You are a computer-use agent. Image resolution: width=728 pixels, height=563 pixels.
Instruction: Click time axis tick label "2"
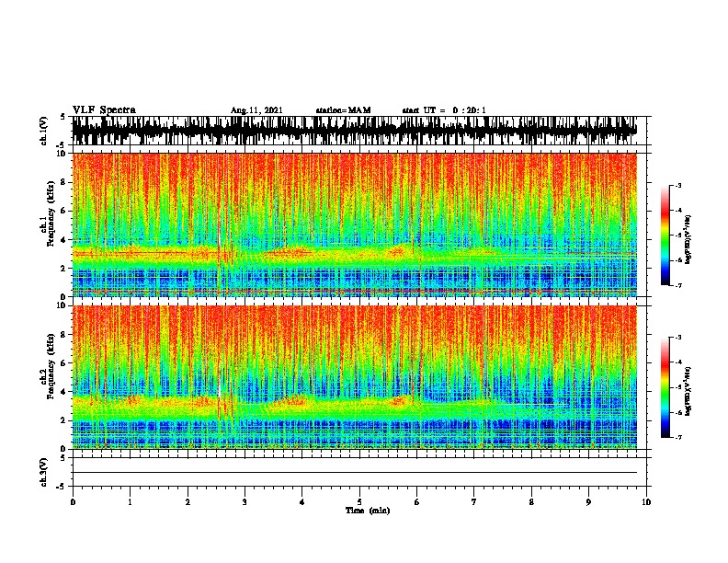188,502
